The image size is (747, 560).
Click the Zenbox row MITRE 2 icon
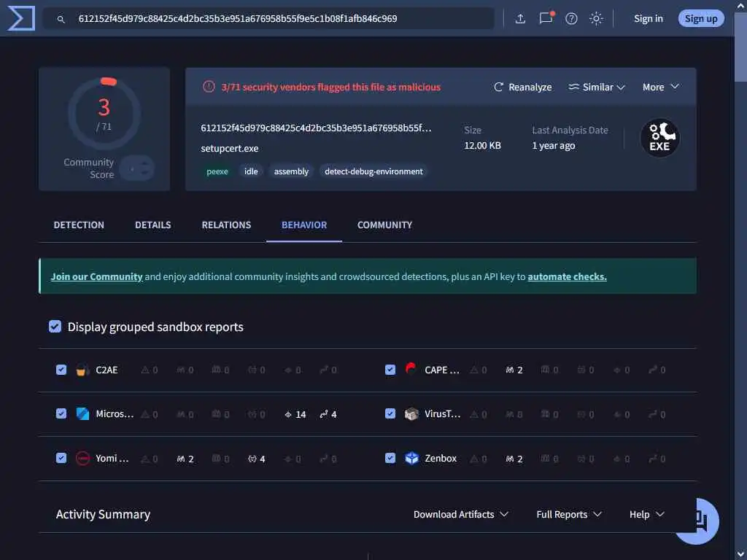click(x=510, y=459)
